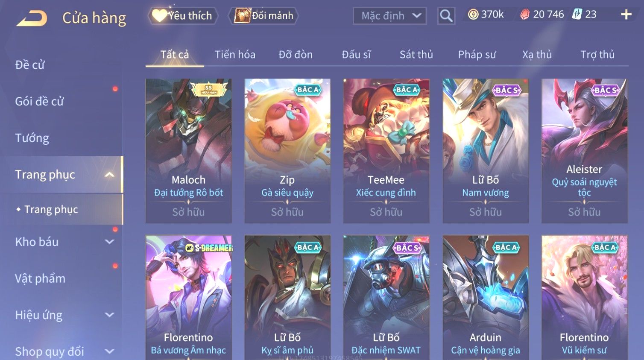Click the gold coin icon showing 370k
The width and height of the screenshot is (644, 360).
[473, 15]
